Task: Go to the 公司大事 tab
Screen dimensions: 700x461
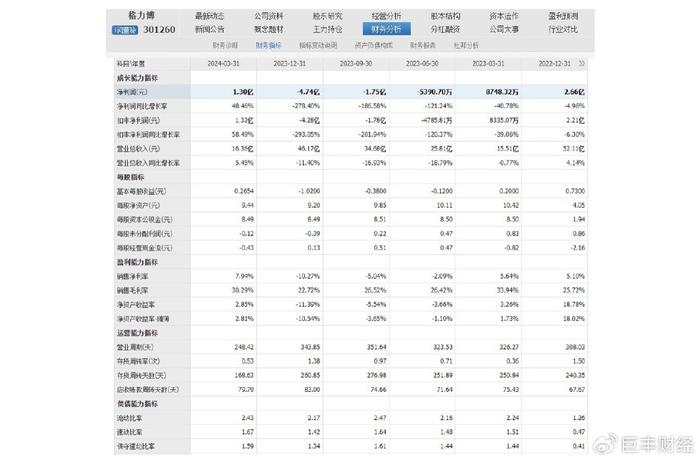Action: (x=504, y=29)
